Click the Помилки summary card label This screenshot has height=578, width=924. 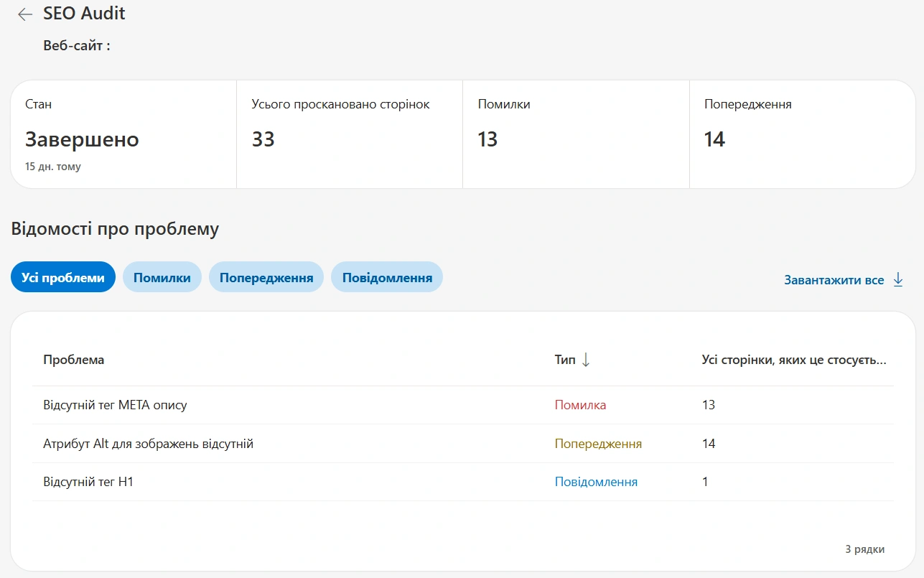pos(504,104)
